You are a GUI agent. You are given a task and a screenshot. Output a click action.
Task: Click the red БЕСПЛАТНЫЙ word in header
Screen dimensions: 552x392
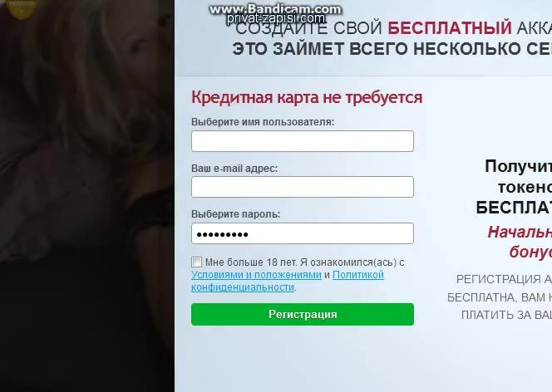pos(450,28)
